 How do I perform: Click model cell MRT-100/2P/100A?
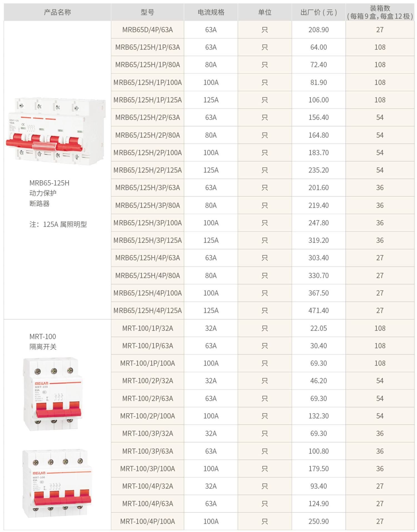[x=147, y=416]
